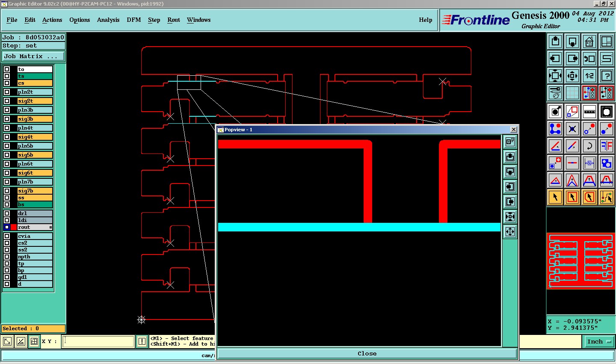Close the Popview with Close button
616x364 pixels.
(x=367, y=353)
